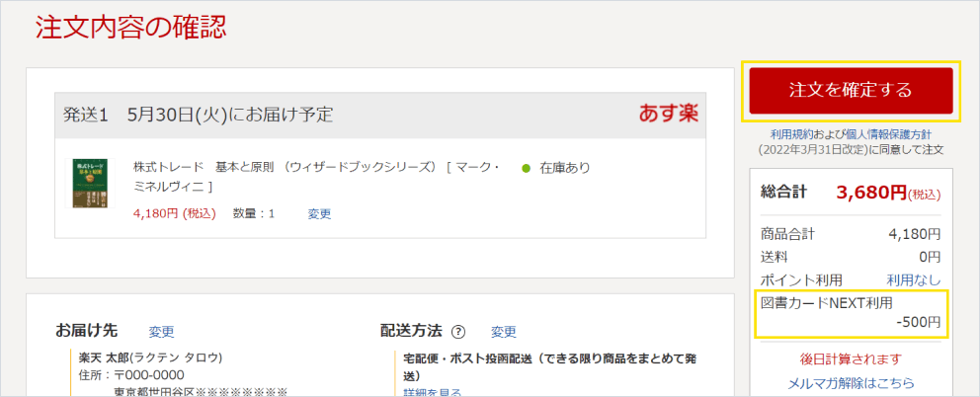This screenshot has height=397, width=980.
Task: Click the 注文内容の確認 page heading
Action: point(131,27)
